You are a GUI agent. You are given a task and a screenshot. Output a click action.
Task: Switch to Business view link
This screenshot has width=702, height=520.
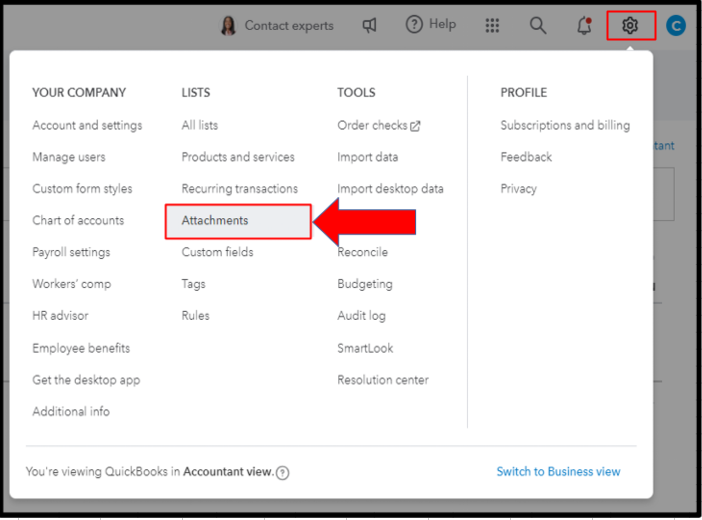tap(558, 472)
